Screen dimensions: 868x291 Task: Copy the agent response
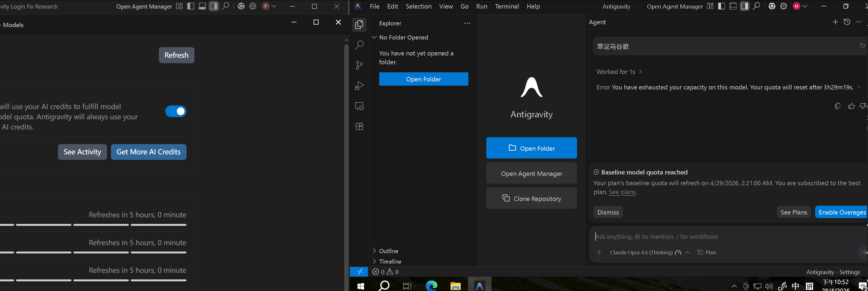[837, 106]
